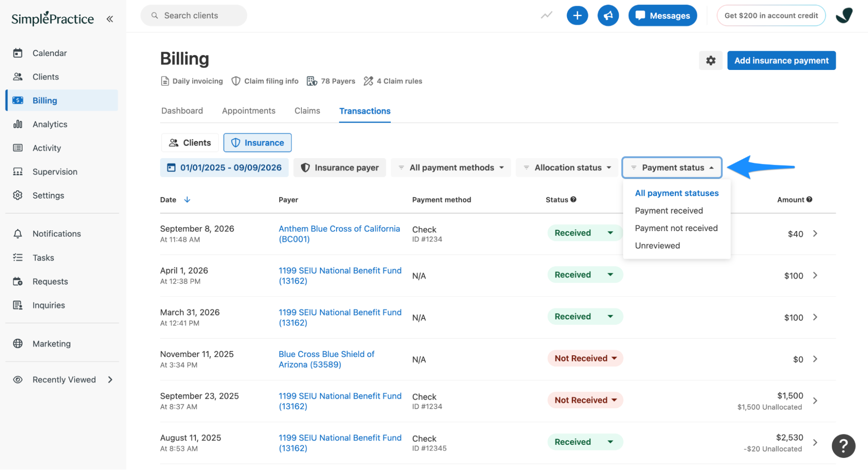
Task: Open the All payment methods dropdown
Action: 451,168
